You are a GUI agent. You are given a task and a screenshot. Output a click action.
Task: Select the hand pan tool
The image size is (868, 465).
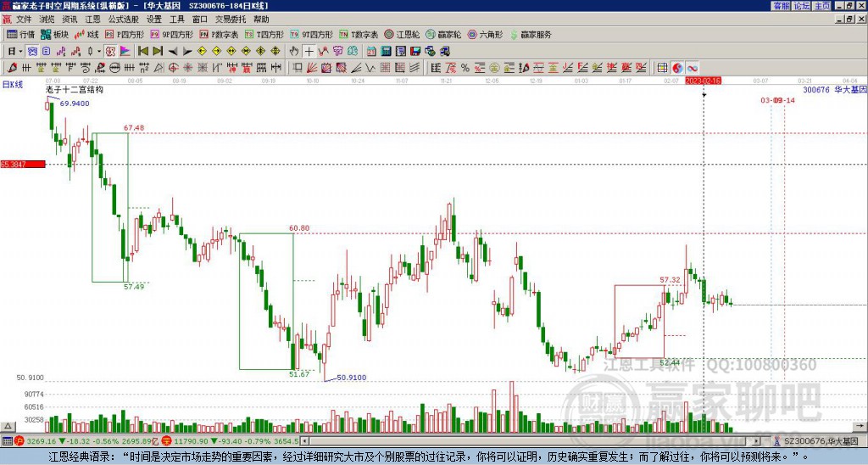294,51
